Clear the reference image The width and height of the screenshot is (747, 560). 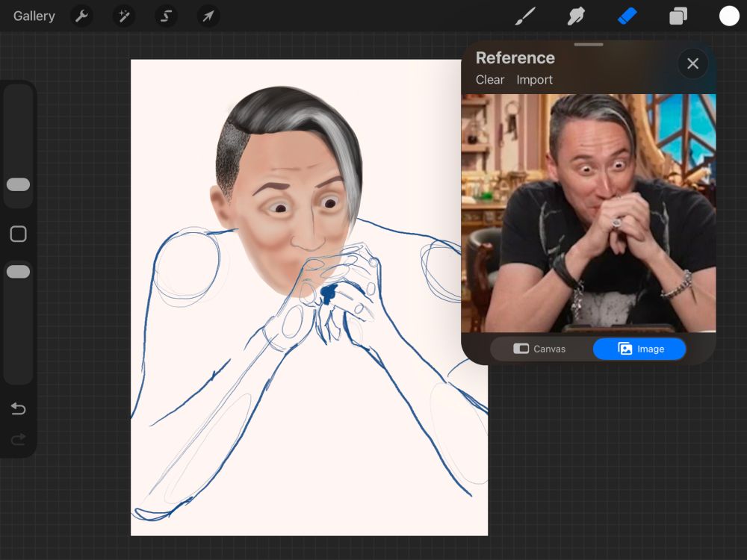pyautogui.click(x=490, y=80)
